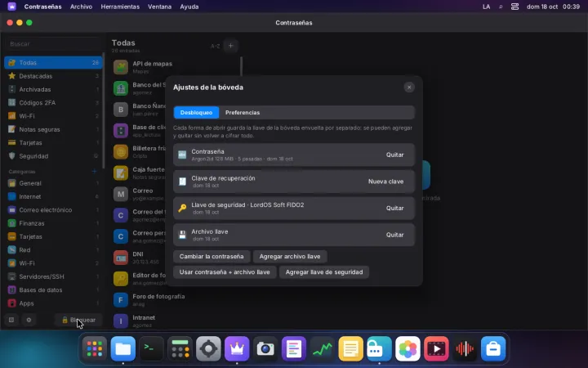The height and width of the screenshot is (368, 588).
Task: Open the Ayuda menu
Action: point(189,7)
